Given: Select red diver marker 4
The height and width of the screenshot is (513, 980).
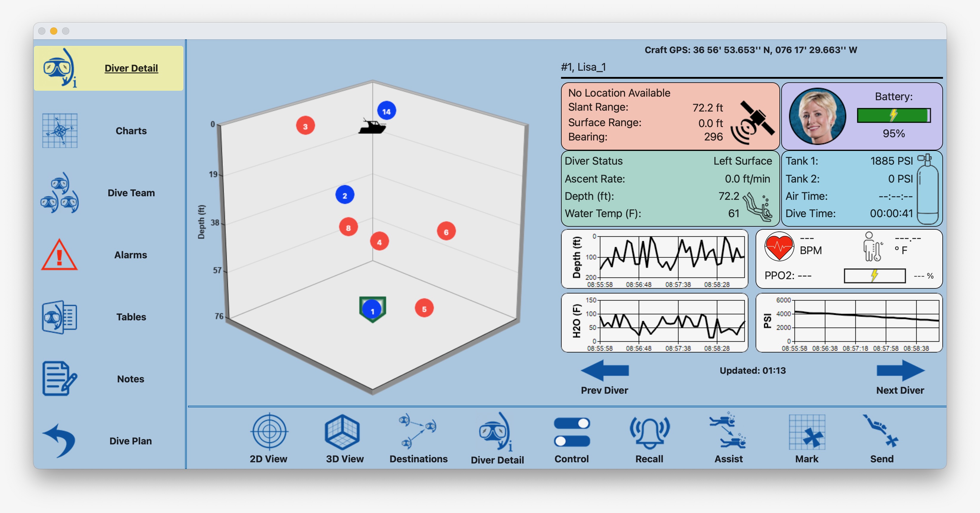Looking at the screenshot, I should [379, 242].
